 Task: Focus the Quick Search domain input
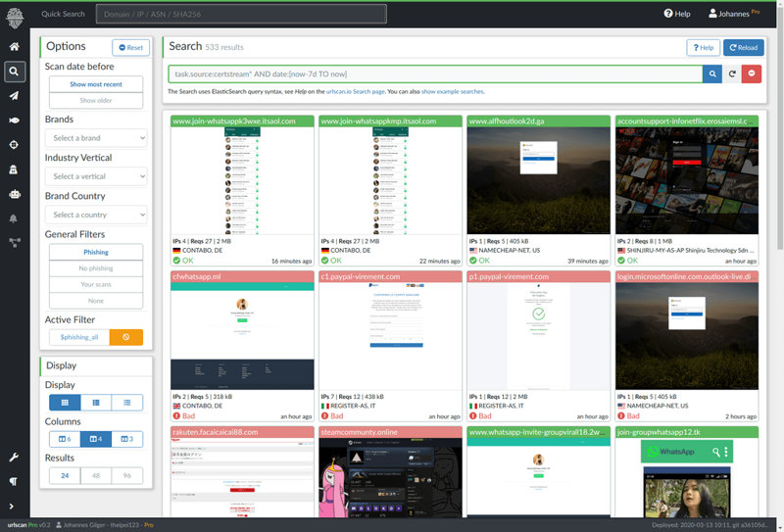pos(241,14)
